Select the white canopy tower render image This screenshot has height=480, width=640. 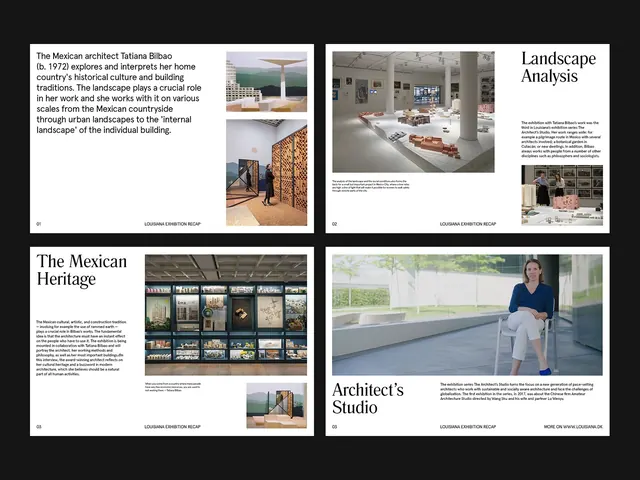(267, 82)
